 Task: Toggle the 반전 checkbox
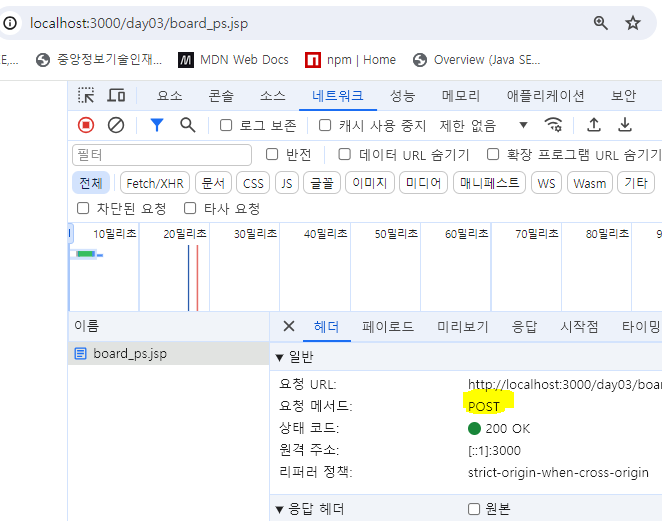tap(272, 155)
